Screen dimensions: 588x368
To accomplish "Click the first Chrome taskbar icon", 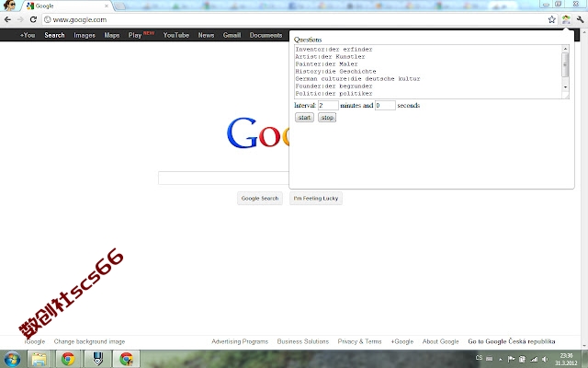I will click(x=68, y=359).
